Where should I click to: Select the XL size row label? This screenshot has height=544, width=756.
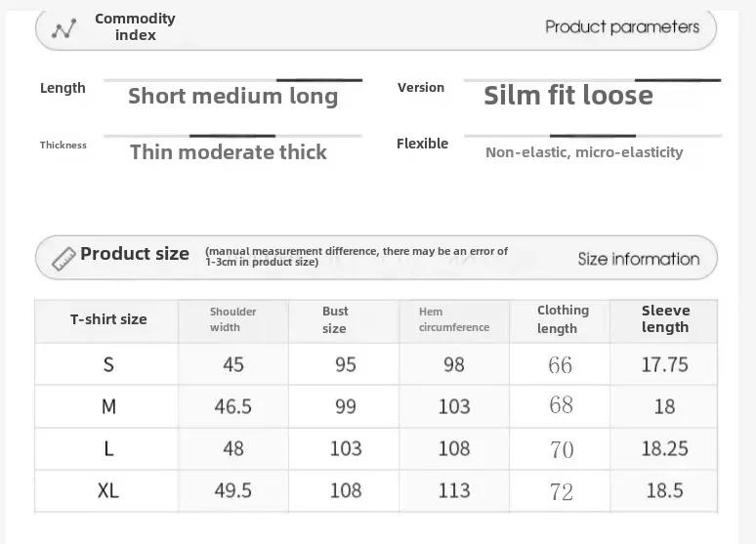coord(108,491)
